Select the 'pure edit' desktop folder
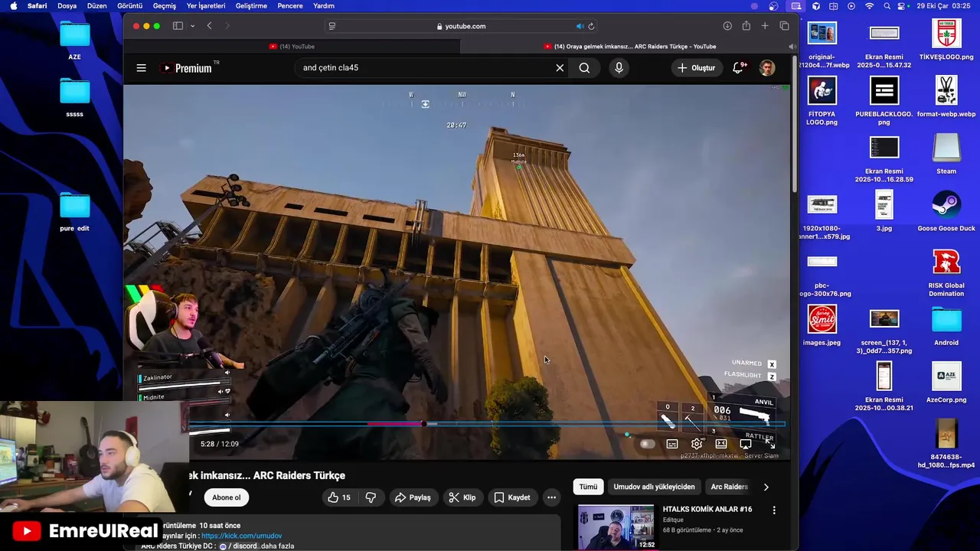This screenshot has width=980, height=551. pyautogui.click(x=74, y=213)
